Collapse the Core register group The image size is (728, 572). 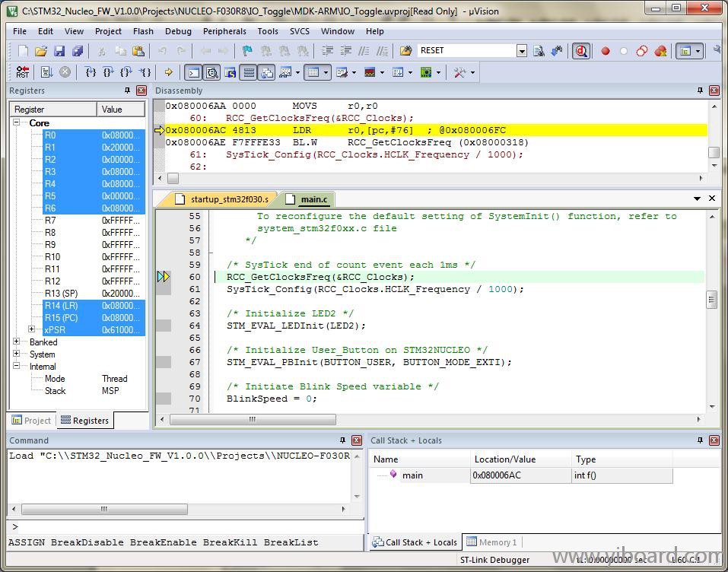(x=17, y=122)
